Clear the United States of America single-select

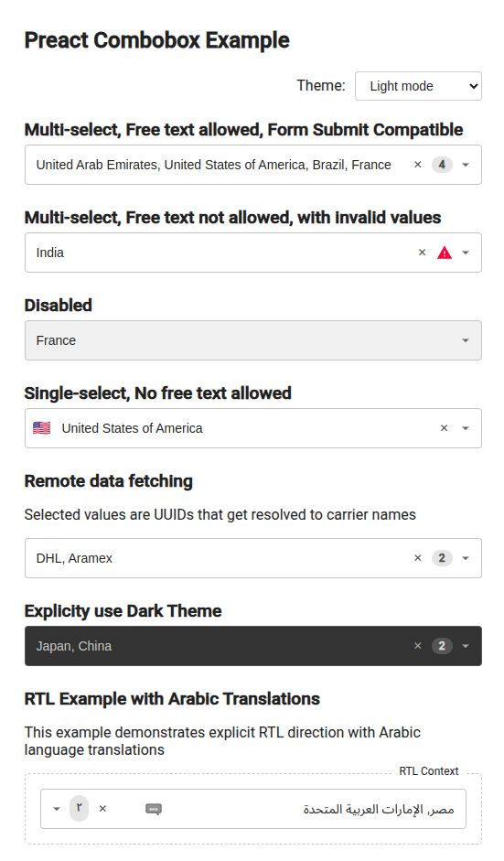click(x=445, y=428)
